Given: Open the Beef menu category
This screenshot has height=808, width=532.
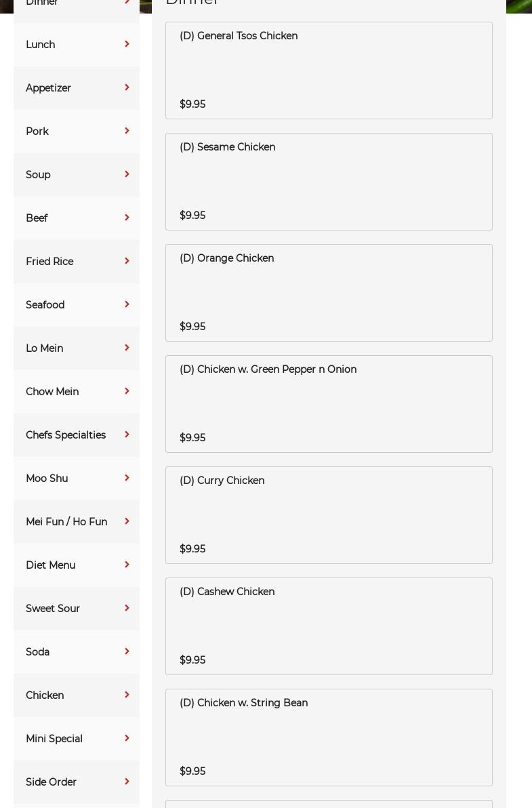Looking at the screenshot, I should click(37, 218).
